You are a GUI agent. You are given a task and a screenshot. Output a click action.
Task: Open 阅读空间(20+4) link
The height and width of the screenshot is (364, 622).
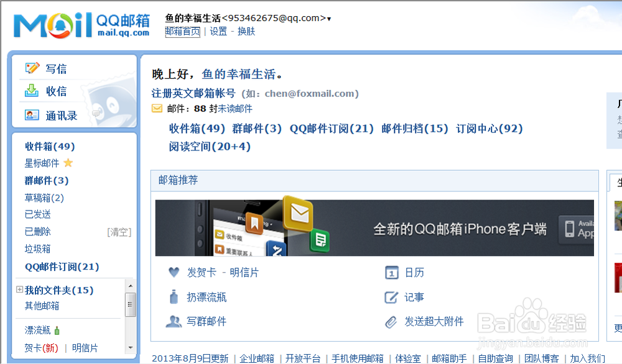point(210,147)
